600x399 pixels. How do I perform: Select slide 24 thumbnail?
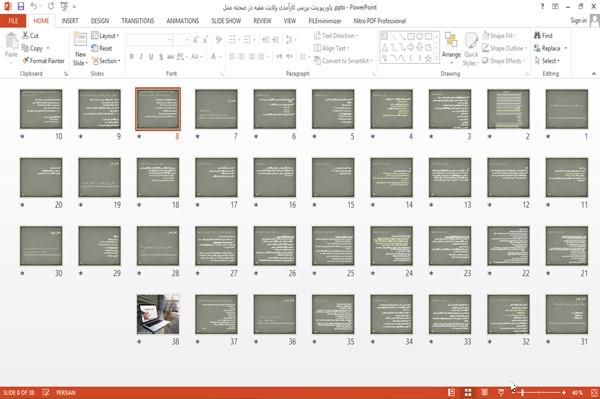[x=391, y=246]
